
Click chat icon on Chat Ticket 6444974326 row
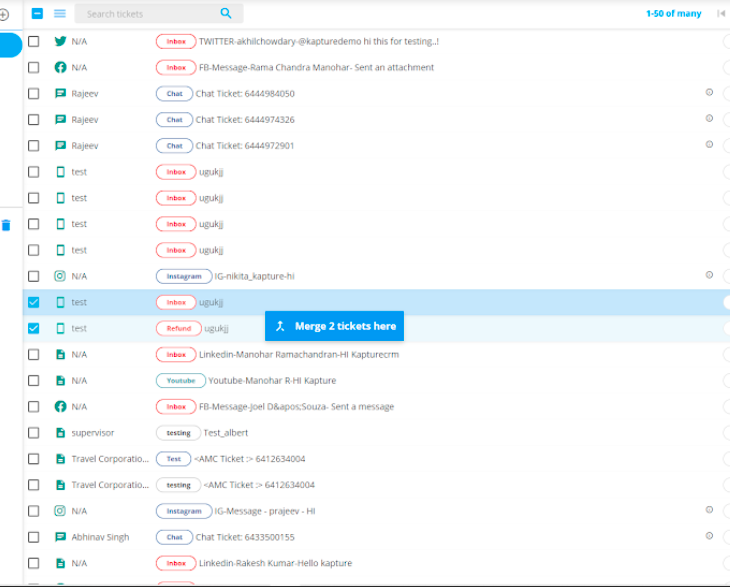[x=60, y=120]
